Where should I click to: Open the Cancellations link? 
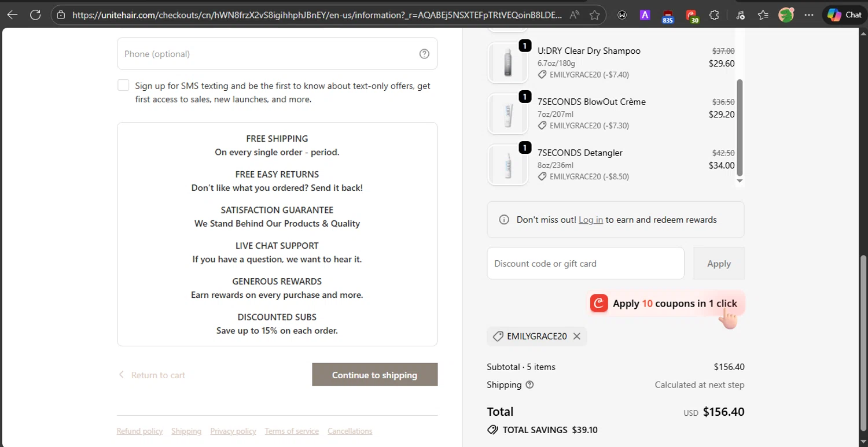tap(350, 431)
